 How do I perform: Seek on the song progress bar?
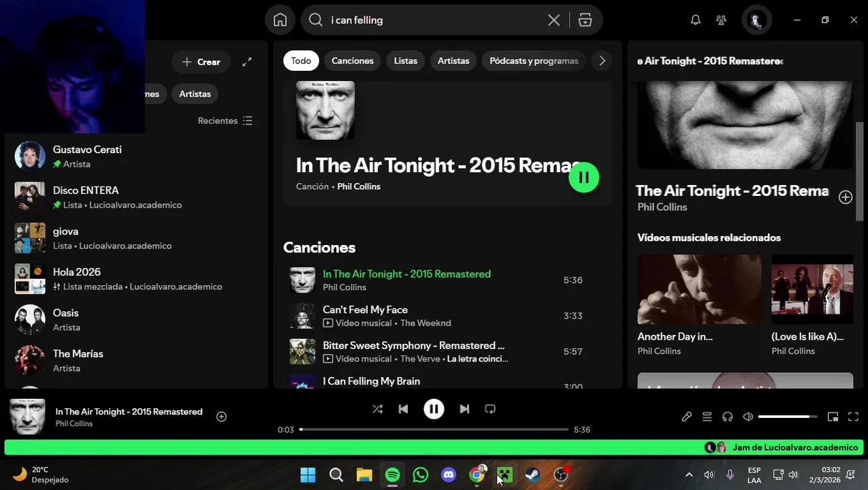pyautogui.click(x=434, y=429)
